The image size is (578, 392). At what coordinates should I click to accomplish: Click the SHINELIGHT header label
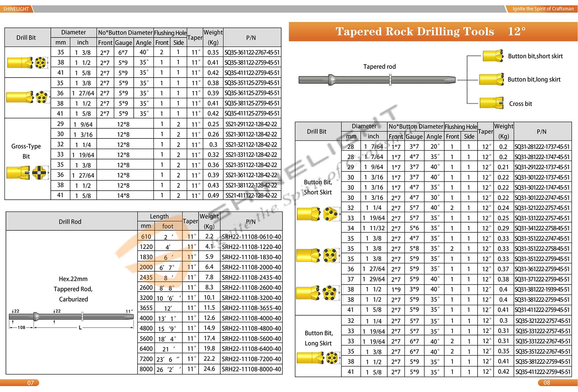point(16,9)
